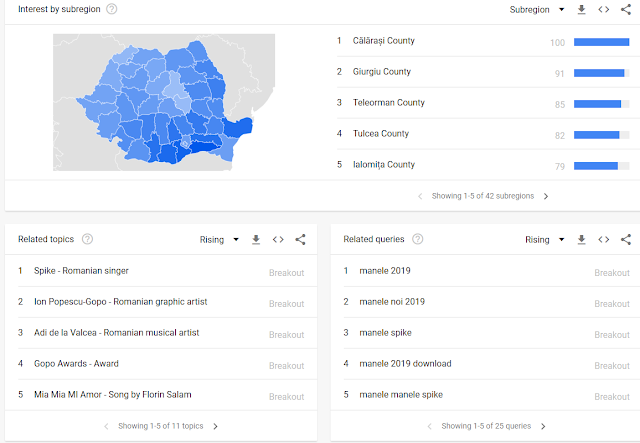
Task: Open query manele 2019
Action: click(x=384, y=271)
